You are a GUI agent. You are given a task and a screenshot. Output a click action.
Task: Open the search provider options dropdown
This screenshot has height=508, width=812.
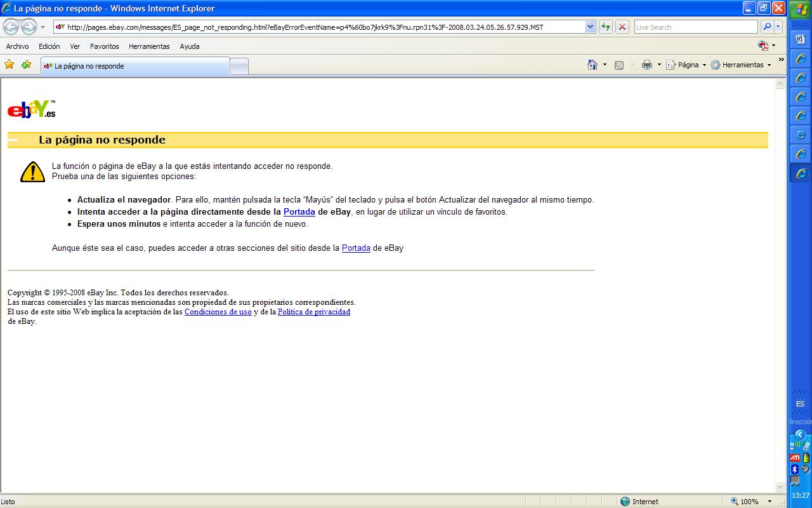tap(778, 27)
